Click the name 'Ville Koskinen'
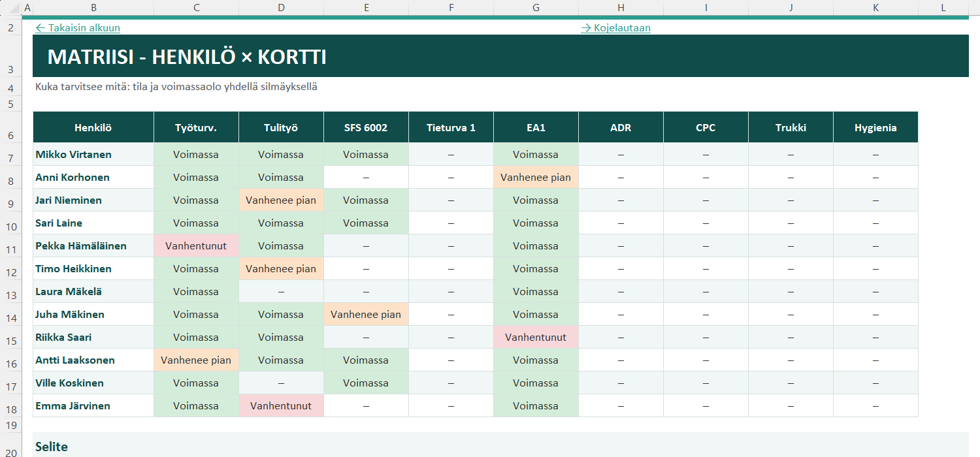 (x=69, y=383)
